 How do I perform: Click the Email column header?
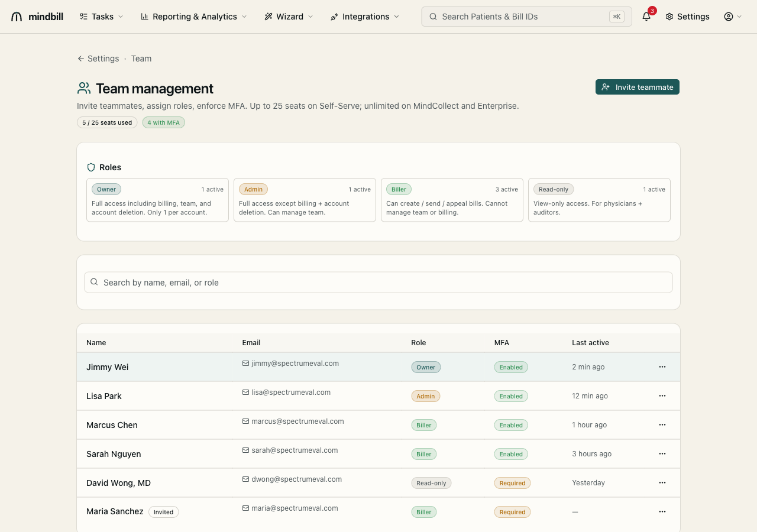point(251,342)
